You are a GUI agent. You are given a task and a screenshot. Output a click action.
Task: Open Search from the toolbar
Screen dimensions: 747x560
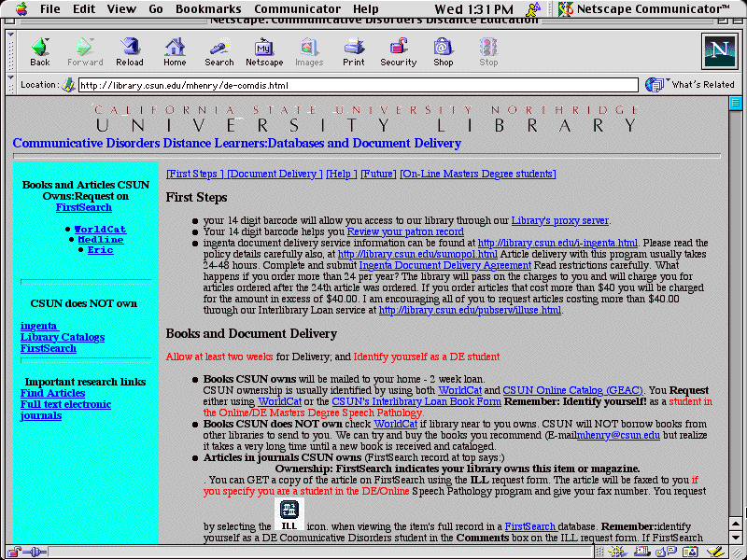pyautogui.click(x=219, y=51)
